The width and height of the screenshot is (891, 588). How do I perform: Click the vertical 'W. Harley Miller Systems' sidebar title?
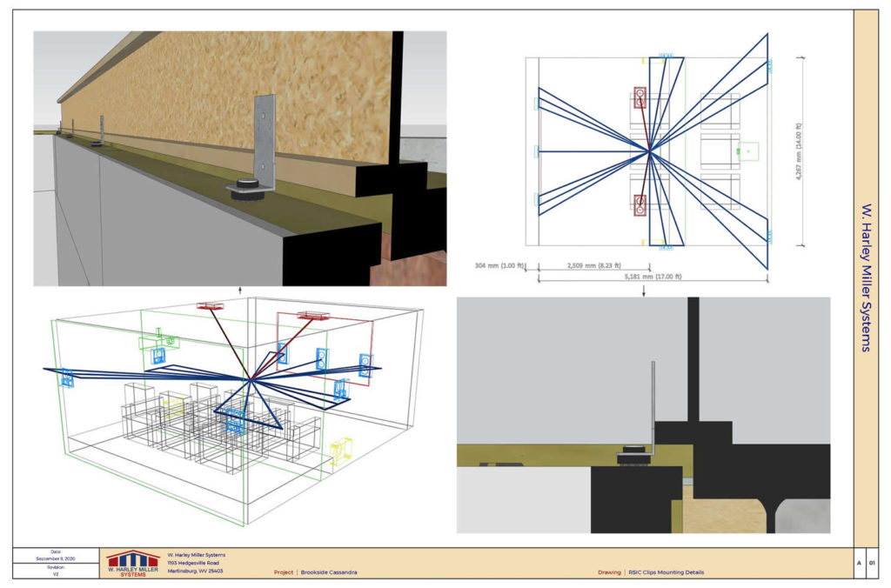866,277
